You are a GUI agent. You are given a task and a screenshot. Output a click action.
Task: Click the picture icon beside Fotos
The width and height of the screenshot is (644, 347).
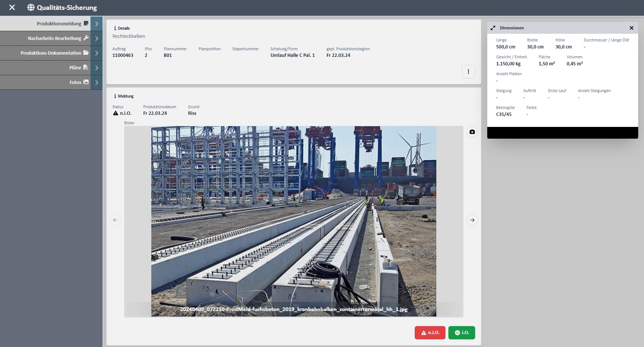coord(86,82)
